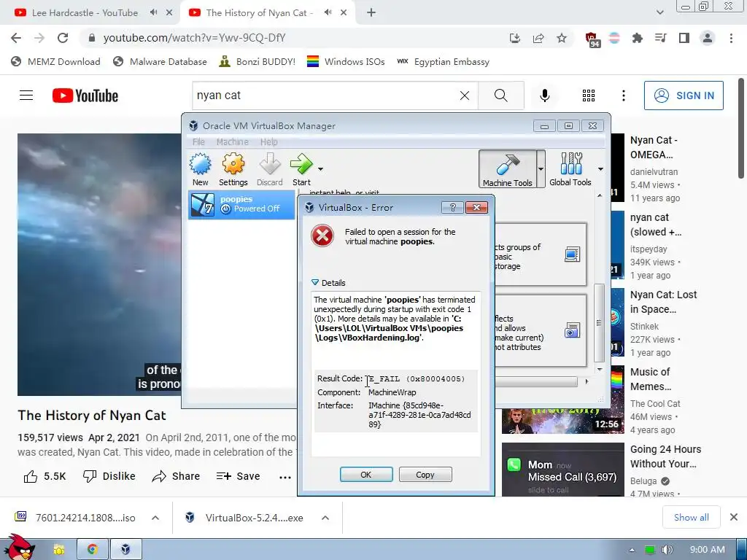Open the Extensions puzzle icon
747x560 pixels.
click(x=638, y=38)
